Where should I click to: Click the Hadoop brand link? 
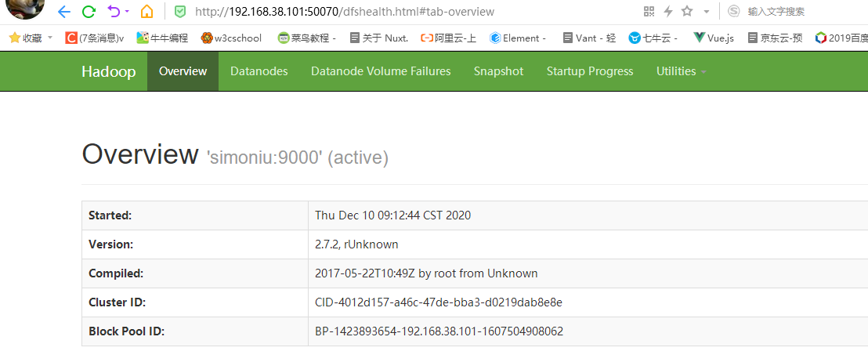click(108, 71)
